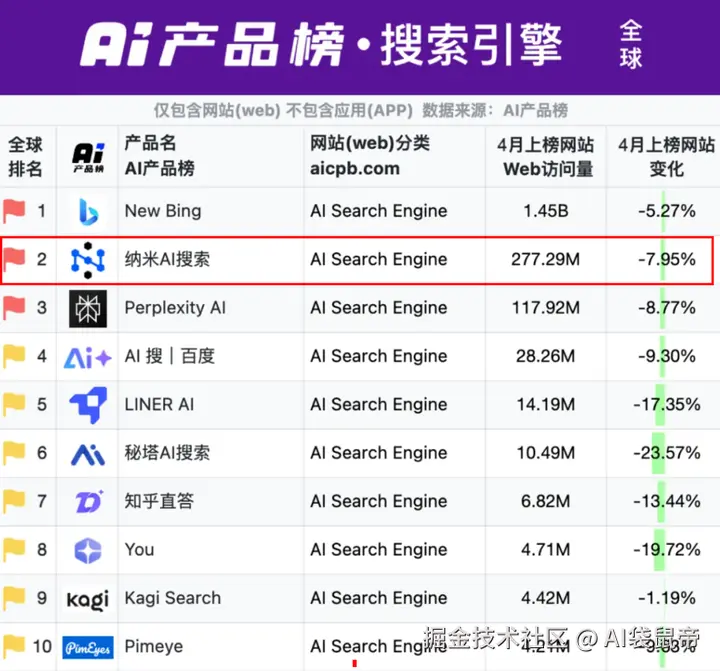Click the Perplexity AI logo icon

88,308
